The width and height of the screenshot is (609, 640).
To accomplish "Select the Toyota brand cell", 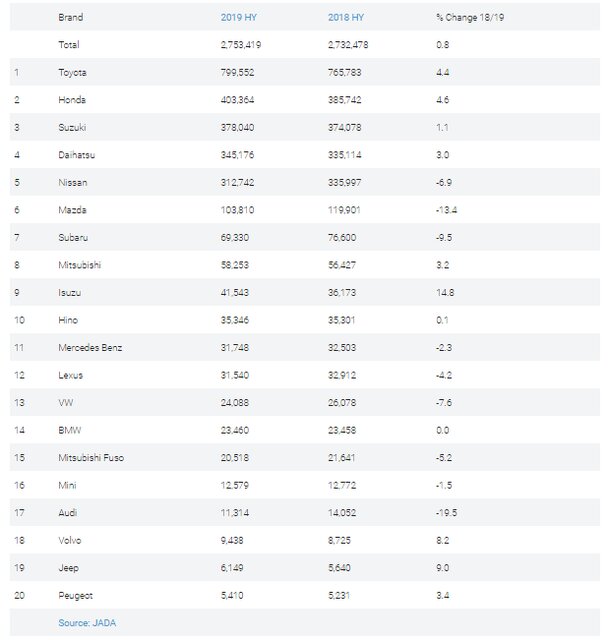I will tap(73, 72).
